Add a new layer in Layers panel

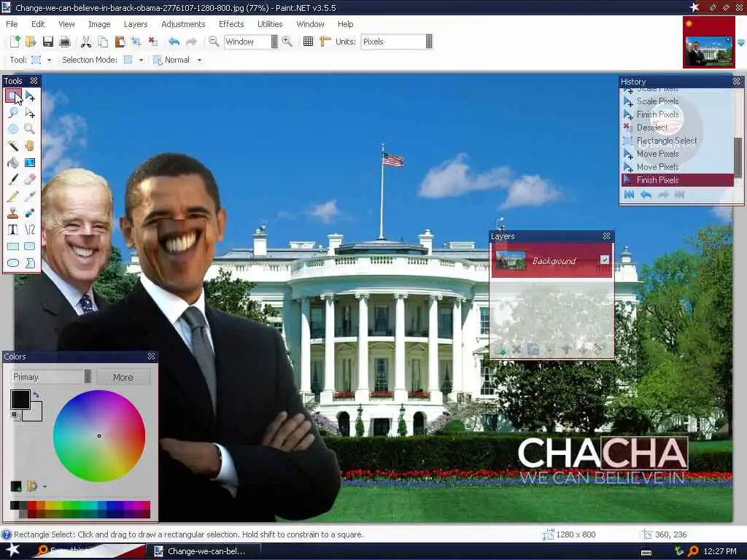(500, 350)
